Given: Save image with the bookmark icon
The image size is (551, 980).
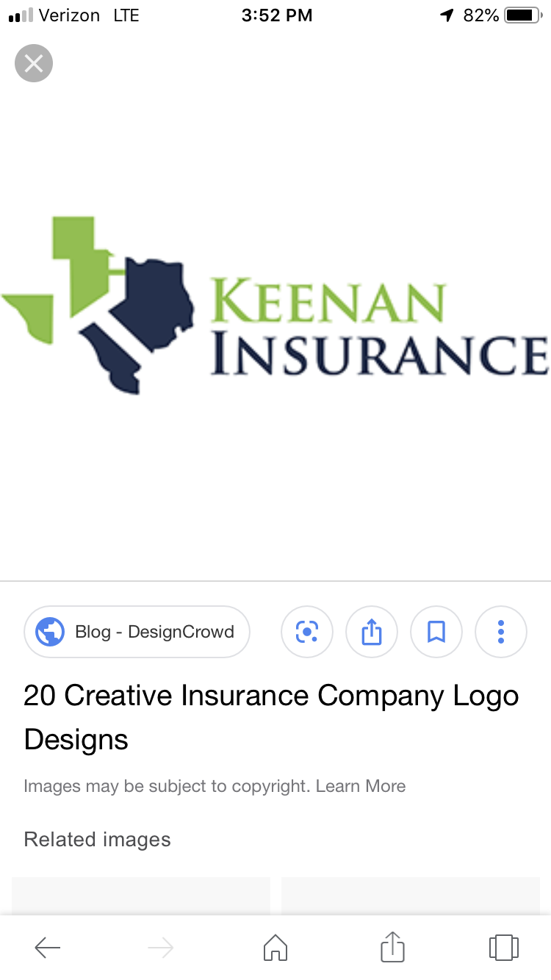Looking at the screenshot, I should (x=436, y=631).
